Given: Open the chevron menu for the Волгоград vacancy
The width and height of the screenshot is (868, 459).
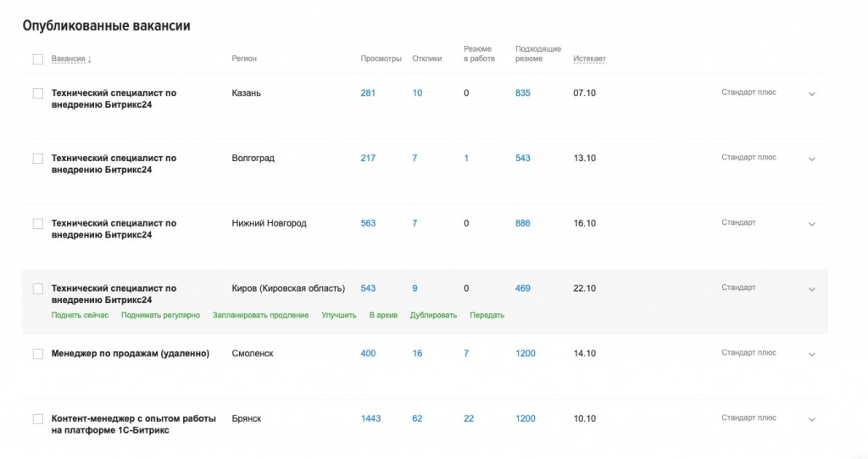Looking at the screenshot, I should pyautogui.click(x=811, y=160).
